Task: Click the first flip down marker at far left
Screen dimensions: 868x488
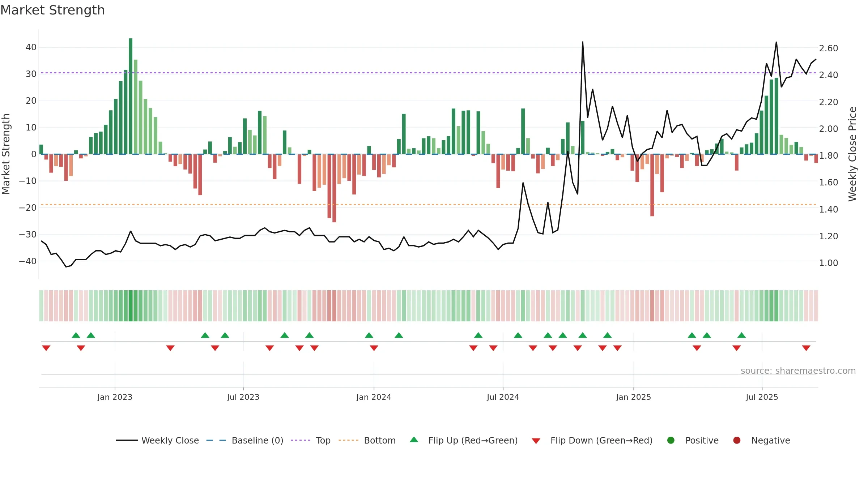Action: [x=46, y=348]
